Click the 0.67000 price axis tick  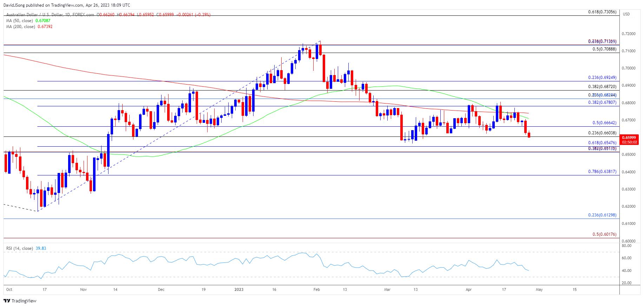pos(629,120)
